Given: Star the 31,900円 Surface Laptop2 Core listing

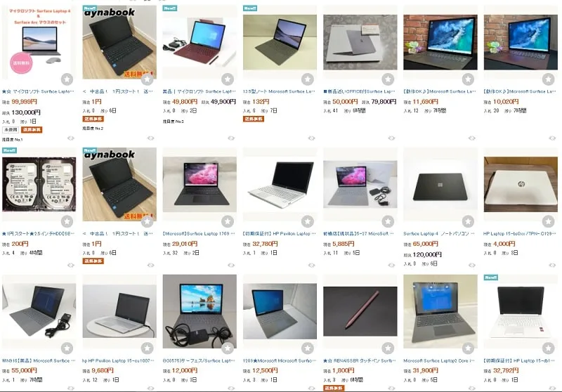Looking at the screenshot, I should (x=468, y=348).
